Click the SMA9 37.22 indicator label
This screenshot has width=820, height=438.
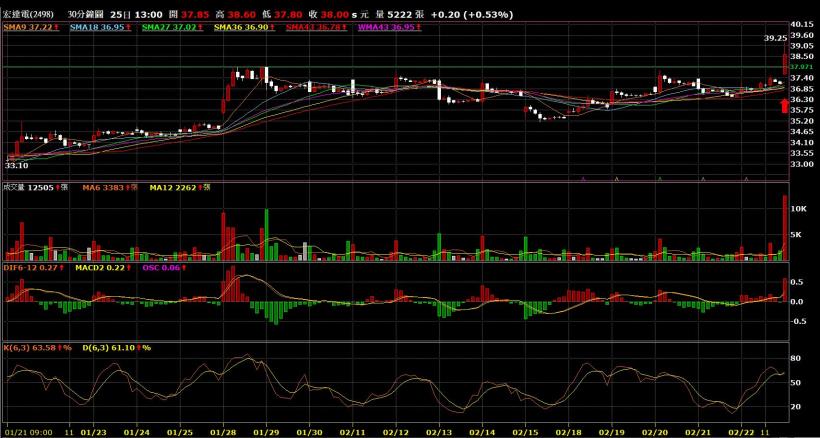[x=30, y=26]
